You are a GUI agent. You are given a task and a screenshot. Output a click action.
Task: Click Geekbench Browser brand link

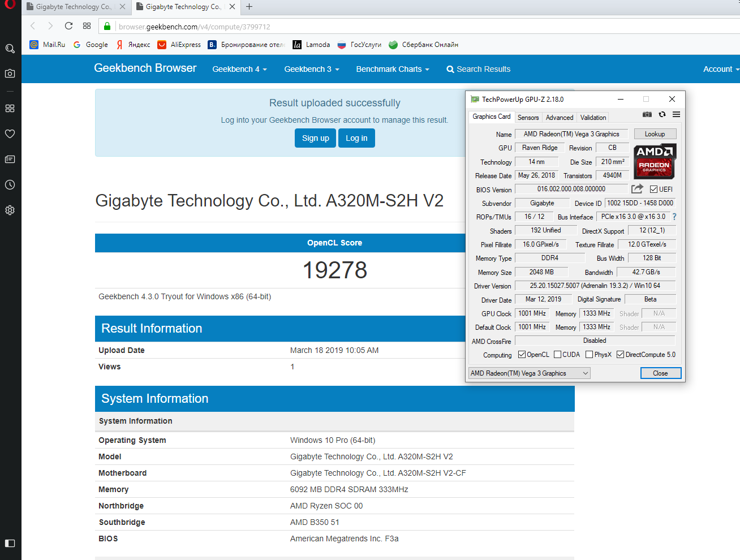coord(145,68)
